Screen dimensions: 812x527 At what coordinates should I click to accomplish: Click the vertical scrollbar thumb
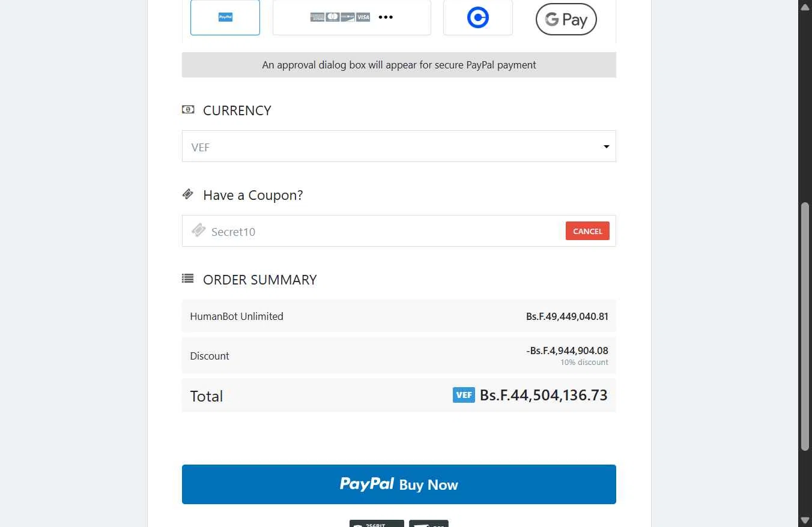pyautogui.click(x=805, y=327)
